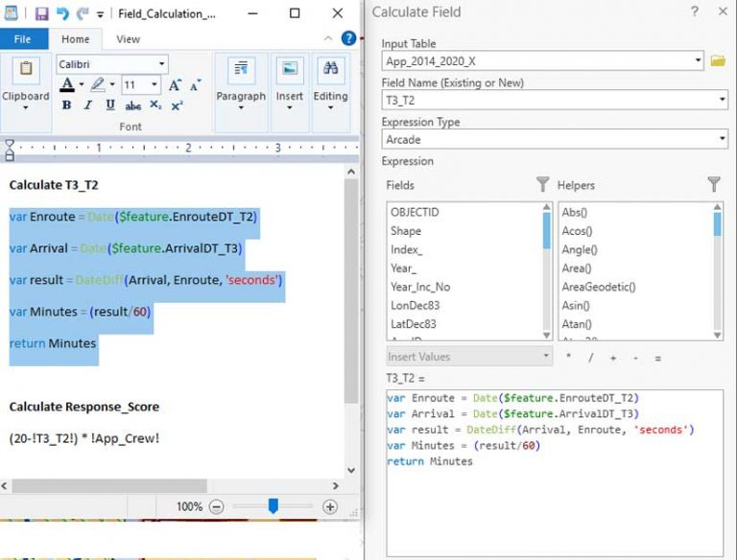Open the Customize Quick Access Toolbar arrow

(x=100, y=14)
